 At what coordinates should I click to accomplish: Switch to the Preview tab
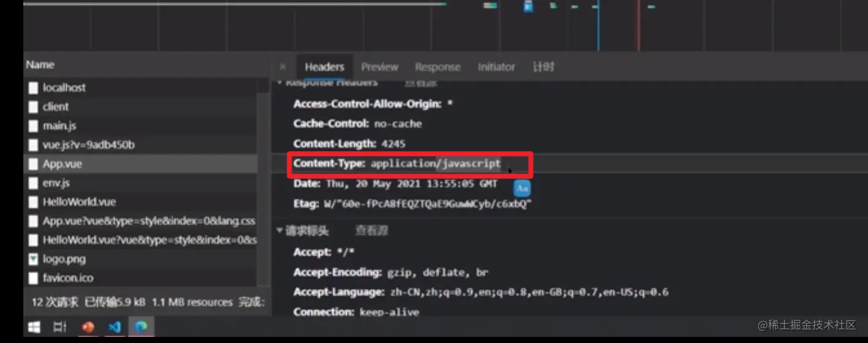click(379, 67)
